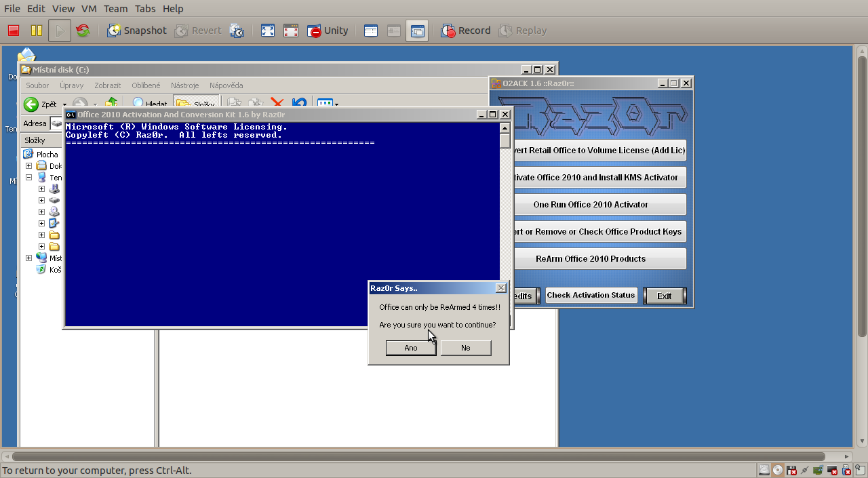This screenshot has height=478, width=868.
Task: Close the Raz0r Says dialog
Action: point(501,288)
